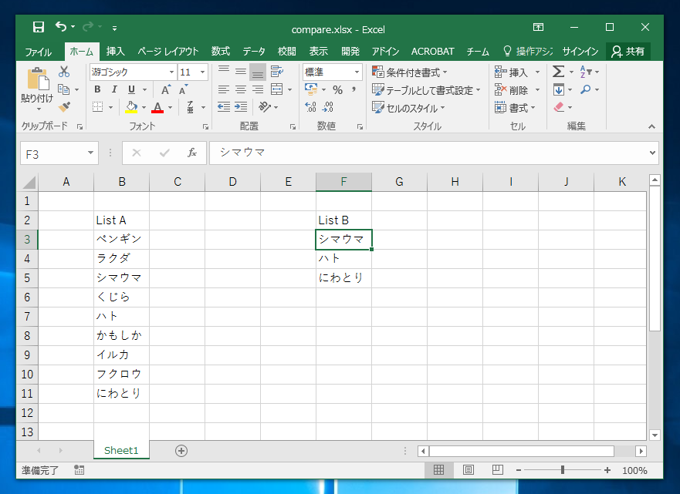Decrease indent in cell
This screenshot has width=680, height=494.
pos(223,107)
